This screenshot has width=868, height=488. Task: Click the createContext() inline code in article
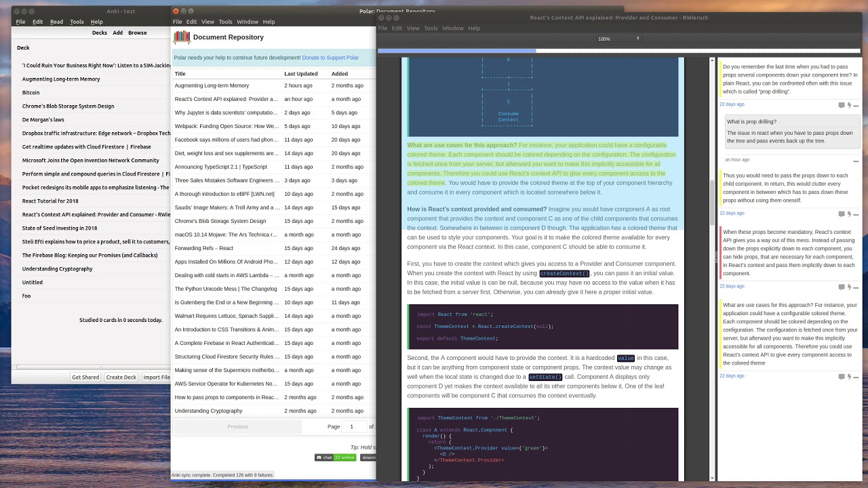564,273
